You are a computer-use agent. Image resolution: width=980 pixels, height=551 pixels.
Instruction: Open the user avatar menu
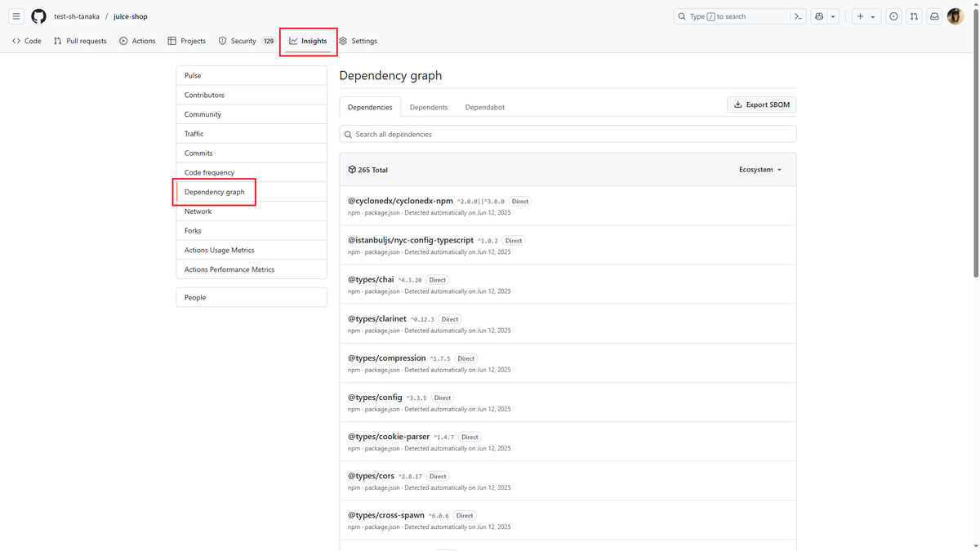(955, 16)
